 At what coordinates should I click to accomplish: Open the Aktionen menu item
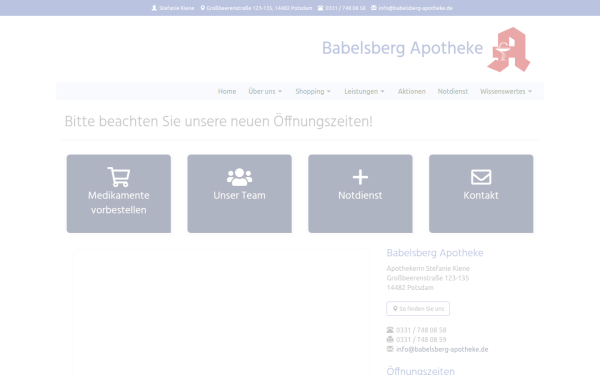(x=412, y=91)
